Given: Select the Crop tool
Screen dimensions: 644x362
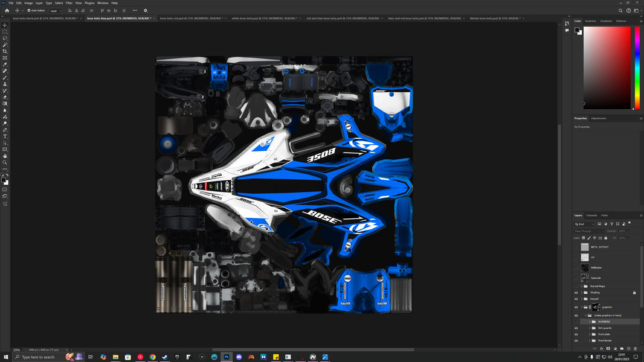Looking at the screenshot, I should [5, 51].
